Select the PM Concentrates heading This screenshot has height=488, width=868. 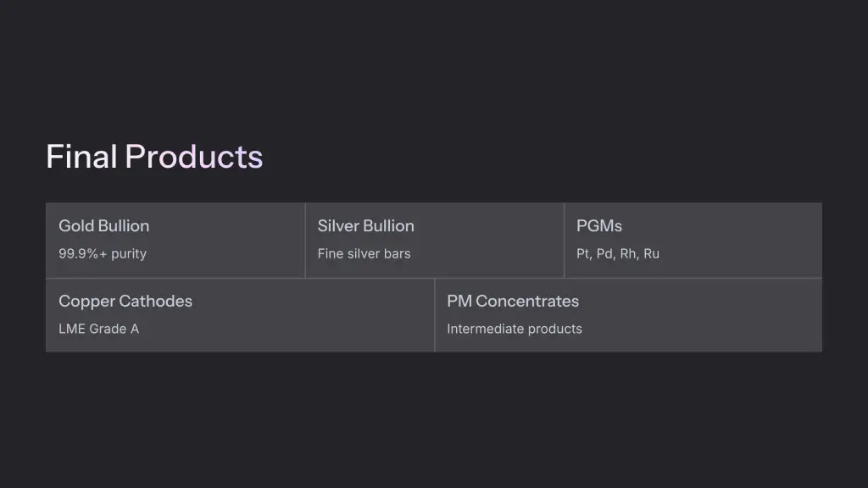coord(513,302)
